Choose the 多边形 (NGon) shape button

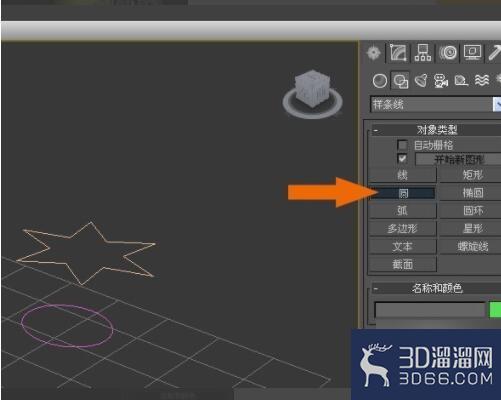(x=402, y=229)
